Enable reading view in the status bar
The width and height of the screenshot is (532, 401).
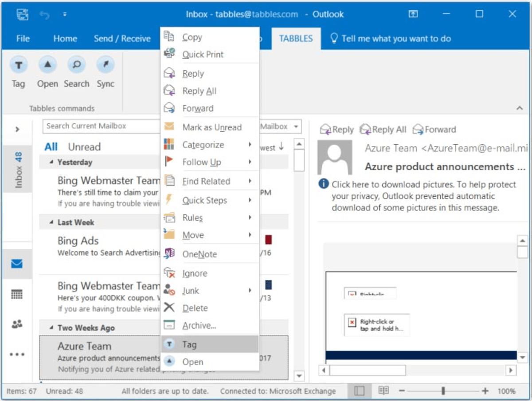pos(383,391)
